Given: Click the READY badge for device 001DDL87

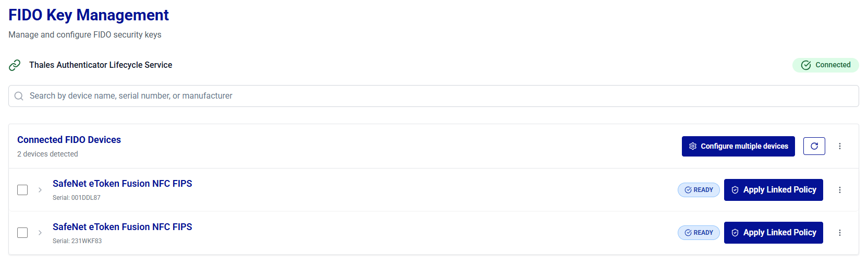Looking at the screenshot, I should click(699, 190).
